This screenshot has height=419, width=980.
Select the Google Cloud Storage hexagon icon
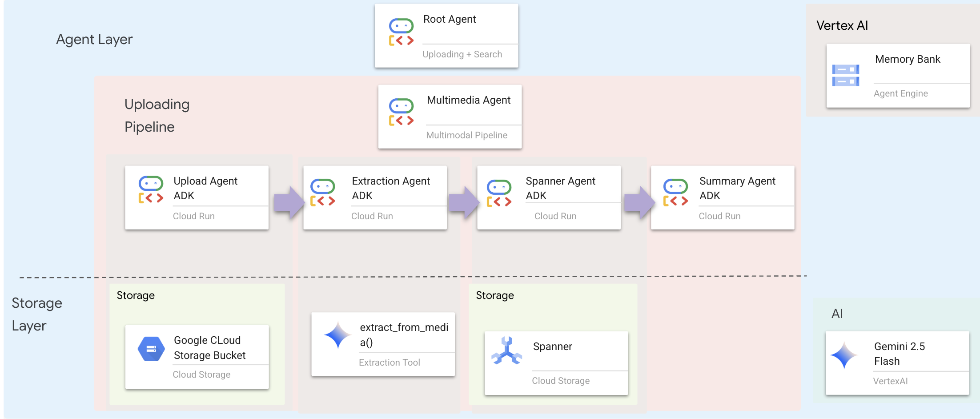[151, 349]
